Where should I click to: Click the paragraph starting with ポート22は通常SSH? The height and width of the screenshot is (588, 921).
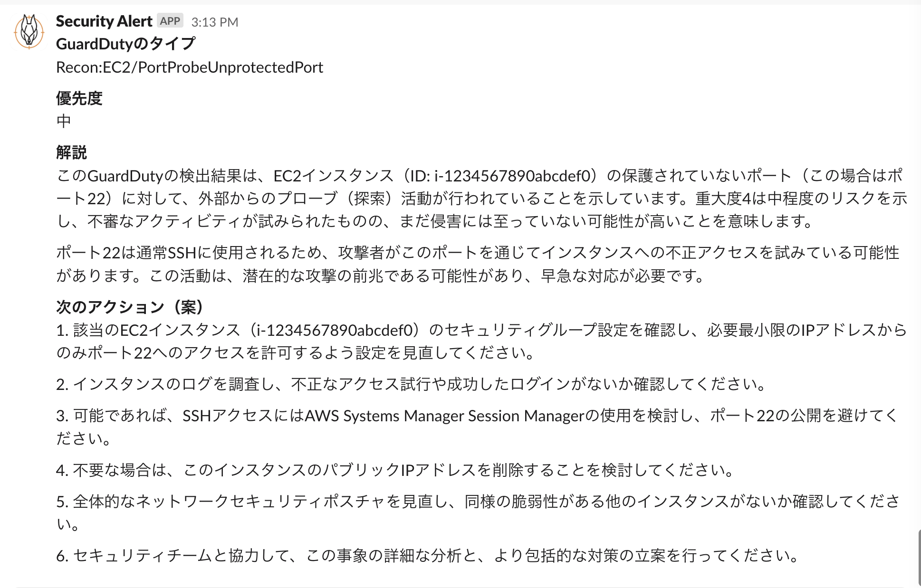380,264
